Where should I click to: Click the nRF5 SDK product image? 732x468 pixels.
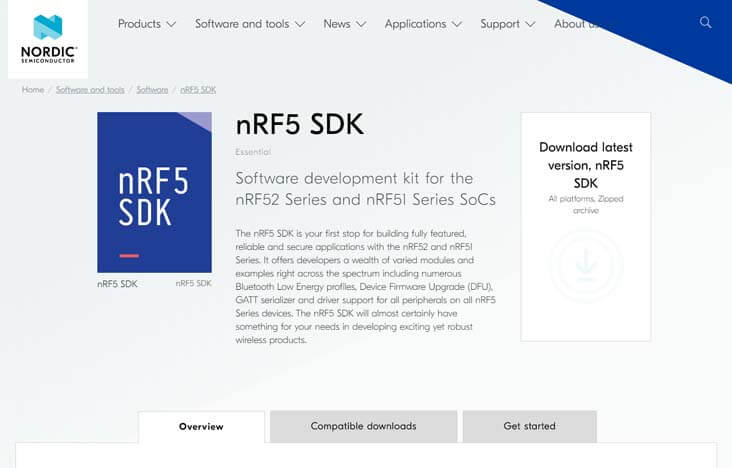(x=155, y=192)
